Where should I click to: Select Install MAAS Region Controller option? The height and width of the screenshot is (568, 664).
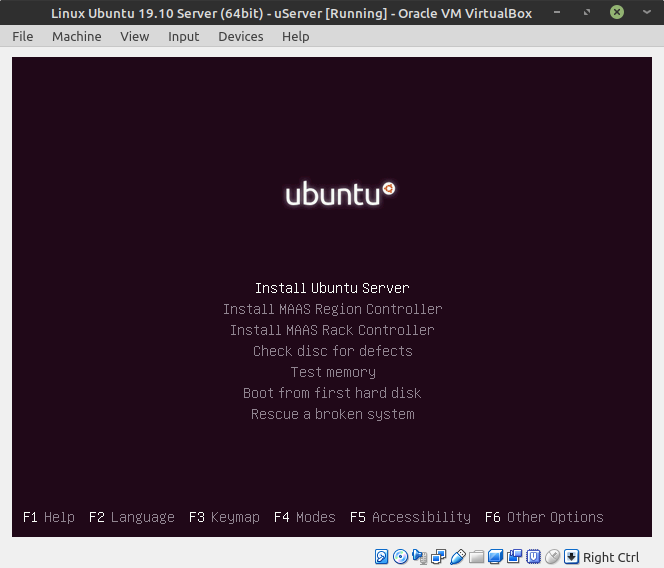click(332, 309)
